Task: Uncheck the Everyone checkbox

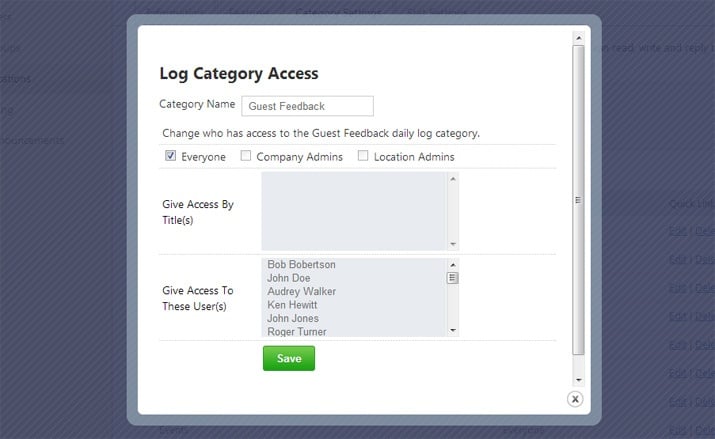Action: pyautogui.click(x=171, y=156)
